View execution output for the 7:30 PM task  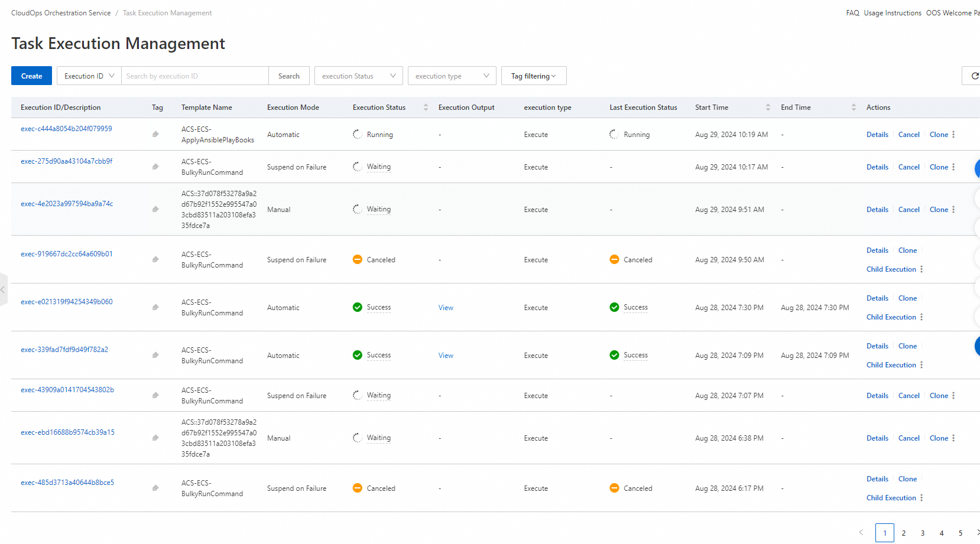tap(446, 308)
